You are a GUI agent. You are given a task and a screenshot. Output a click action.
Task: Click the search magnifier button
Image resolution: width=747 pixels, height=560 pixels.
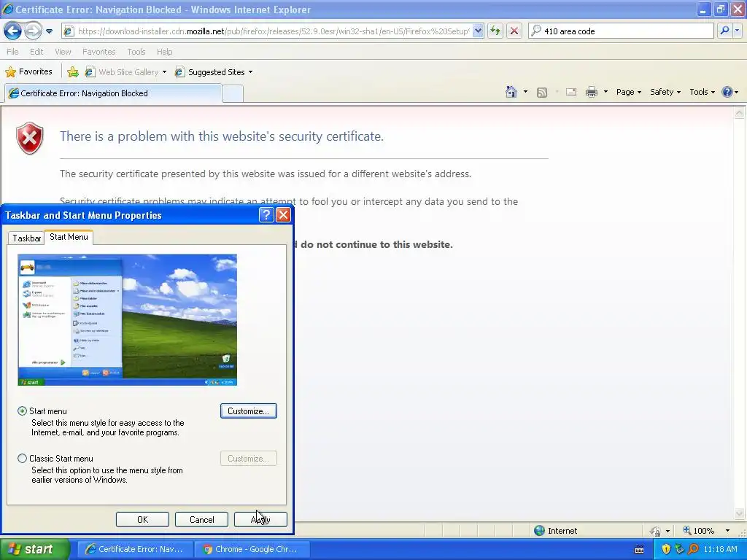[724, 31]
